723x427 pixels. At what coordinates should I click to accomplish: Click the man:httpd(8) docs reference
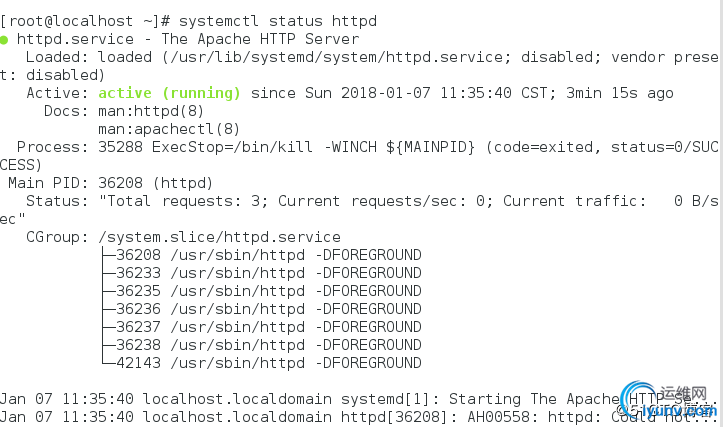151,111
